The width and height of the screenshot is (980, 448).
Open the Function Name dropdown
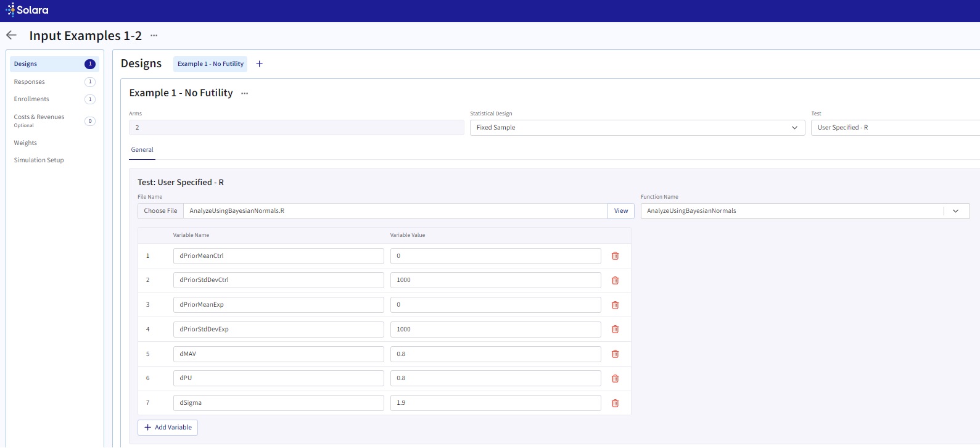pyautogui.click(x=805, y=211)
